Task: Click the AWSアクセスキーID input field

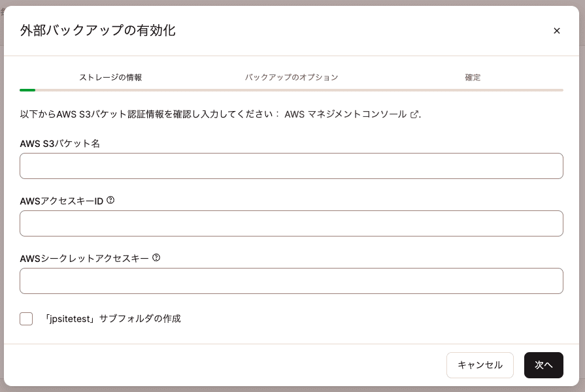Action: click(x=291, y=223)
